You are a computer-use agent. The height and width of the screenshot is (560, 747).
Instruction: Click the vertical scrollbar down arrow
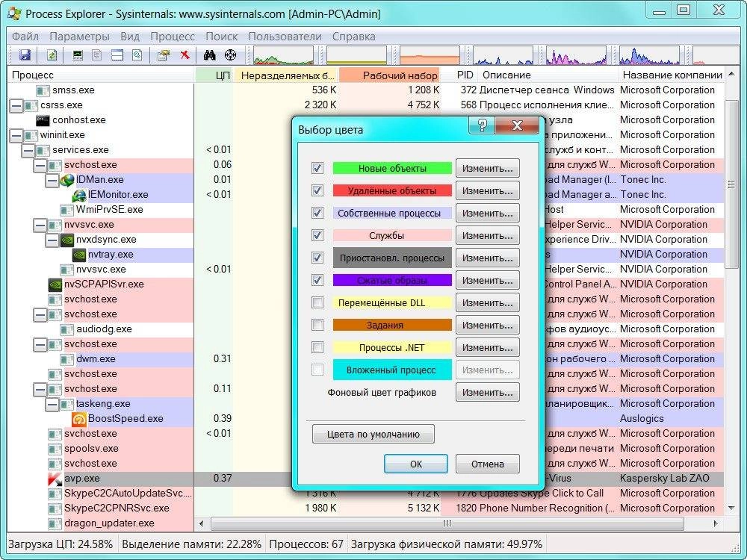click(x=731, y=508)
